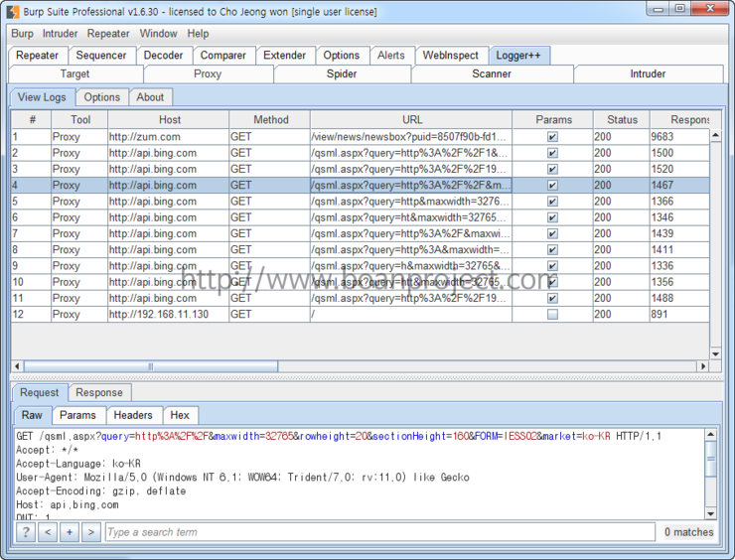Viewport: 735px width, 560px height.
Task: Focus the 'Type a search term' field
Action: pos(380,532)
